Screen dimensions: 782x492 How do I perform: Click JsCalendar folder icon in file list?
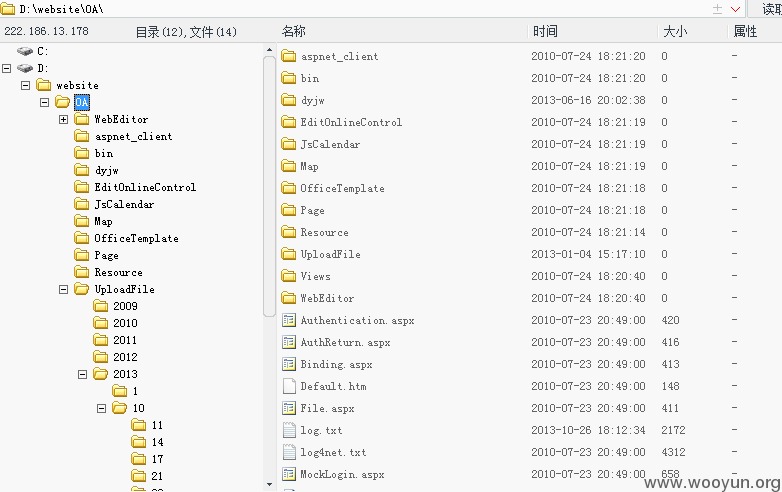pyautogui.click(x=288, y=144)
